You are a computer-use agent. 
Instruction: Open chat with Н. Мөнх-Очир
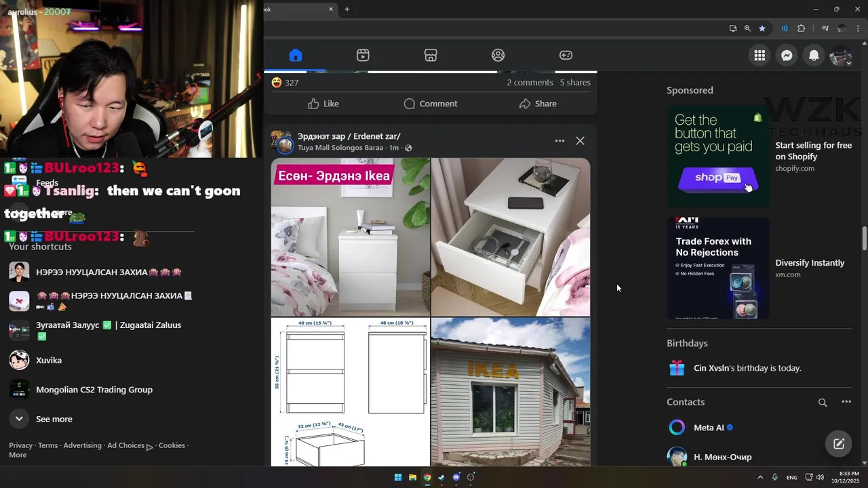[x=722, y=457]
